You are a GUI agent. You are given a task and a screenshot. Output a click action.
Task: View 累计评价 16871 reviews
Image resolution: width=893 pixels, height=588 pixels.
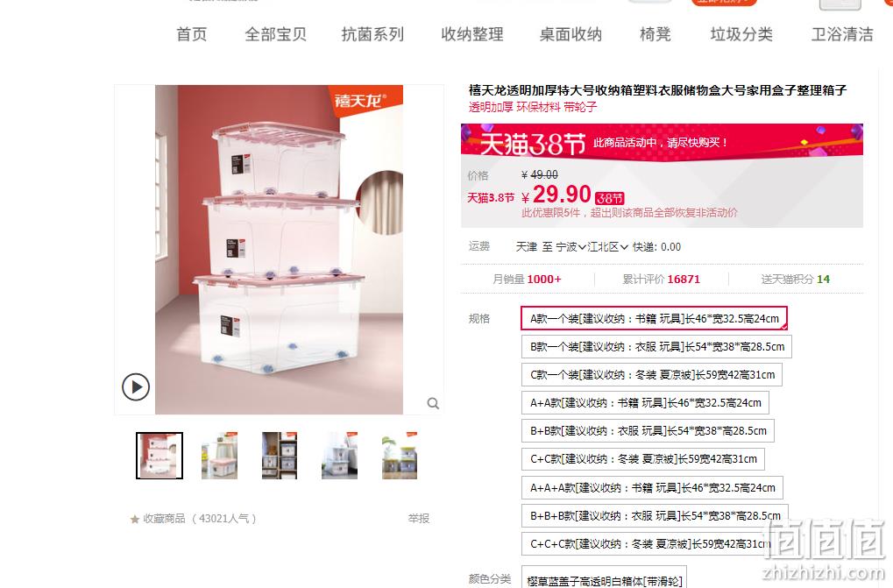(662, 280)
